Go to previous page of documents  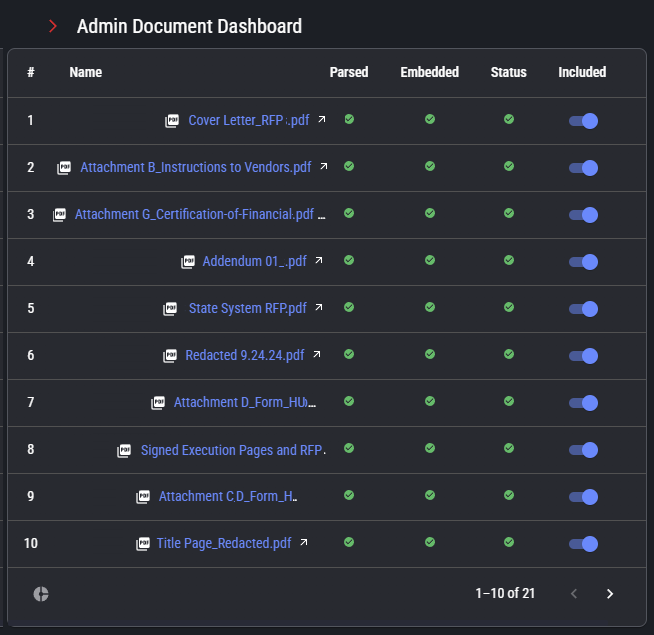coord(574,594)
